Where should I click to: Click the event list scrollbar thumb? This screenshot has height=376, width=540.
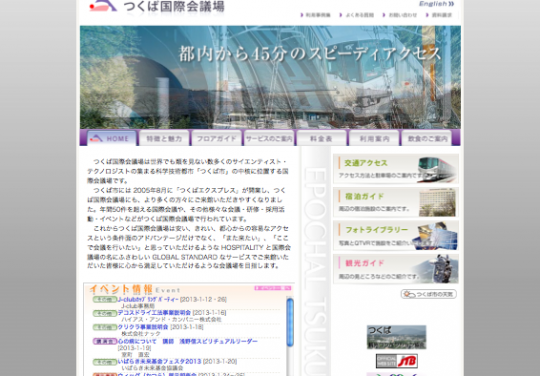290,322
